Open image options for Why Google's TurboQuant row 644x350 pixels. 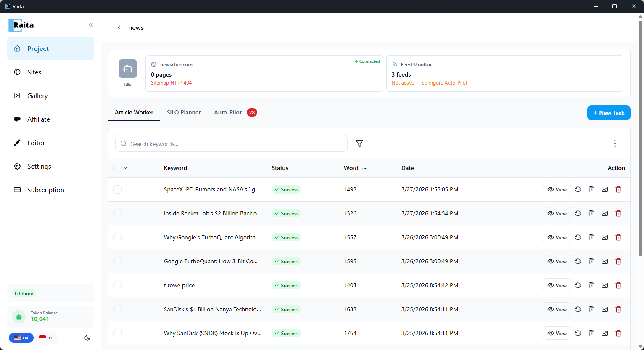[605, 237]
